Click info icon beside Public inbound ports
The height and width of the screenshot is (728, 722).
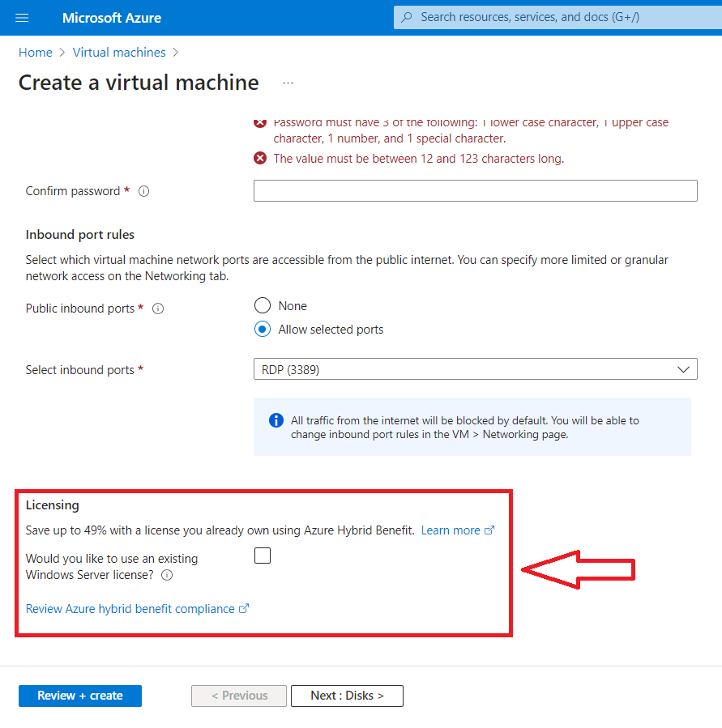click(158, 309)
